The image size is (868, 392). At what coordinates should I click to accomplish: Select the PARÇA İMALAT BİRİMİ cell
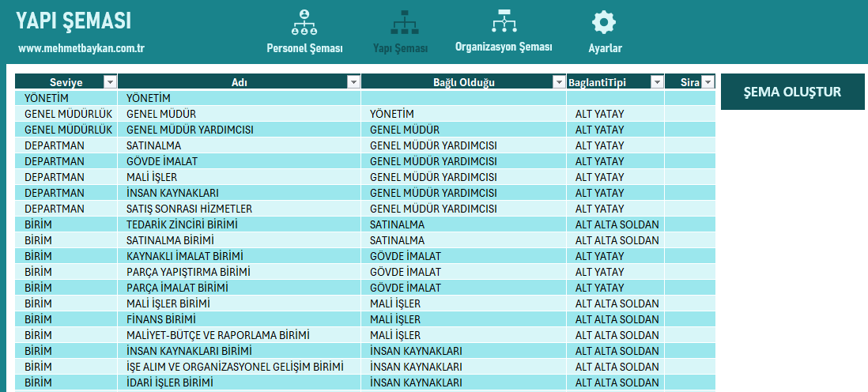coord(240,288)
